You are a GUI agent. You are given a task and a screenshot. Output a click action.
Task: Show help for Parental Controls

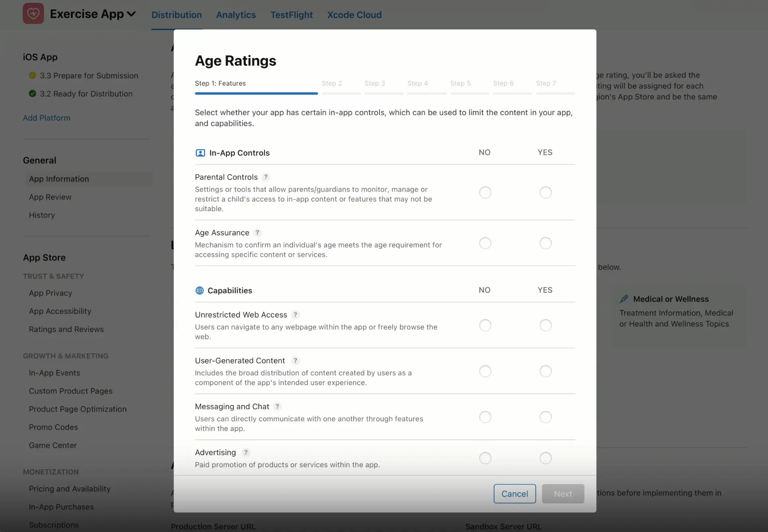(x=266, y=177)
